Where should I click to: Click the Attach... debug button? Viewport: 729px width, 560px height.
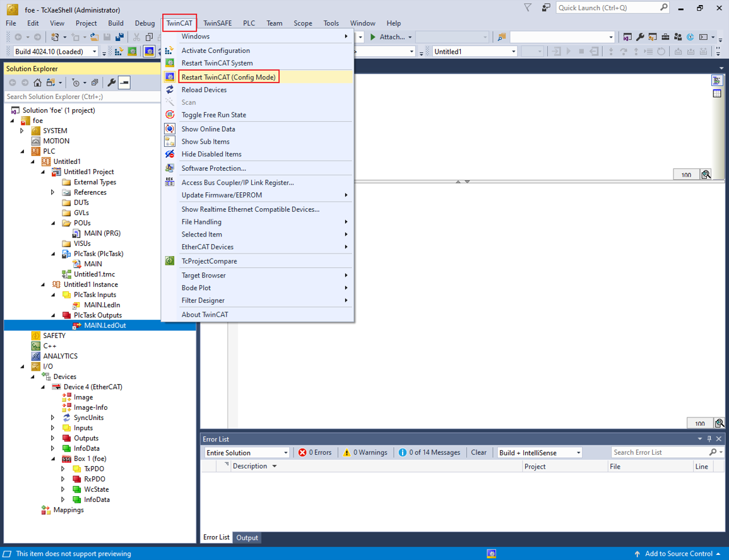click(x=391, y=37)
